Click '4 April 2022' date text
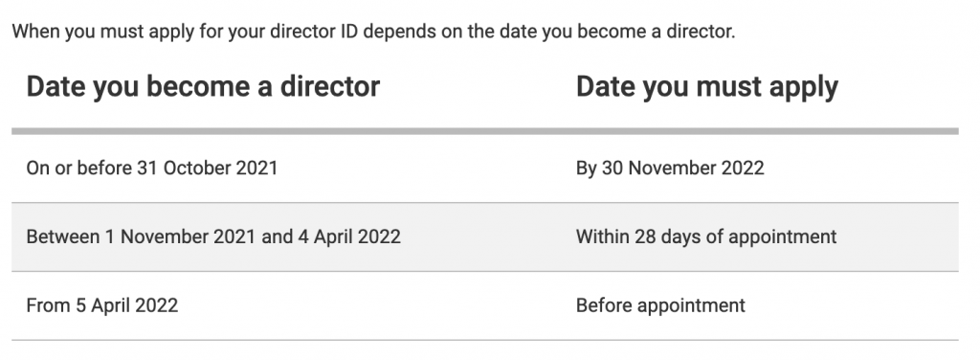Image resolution: width=980 pixels, height=360 pixels. (x=348, y=236)
